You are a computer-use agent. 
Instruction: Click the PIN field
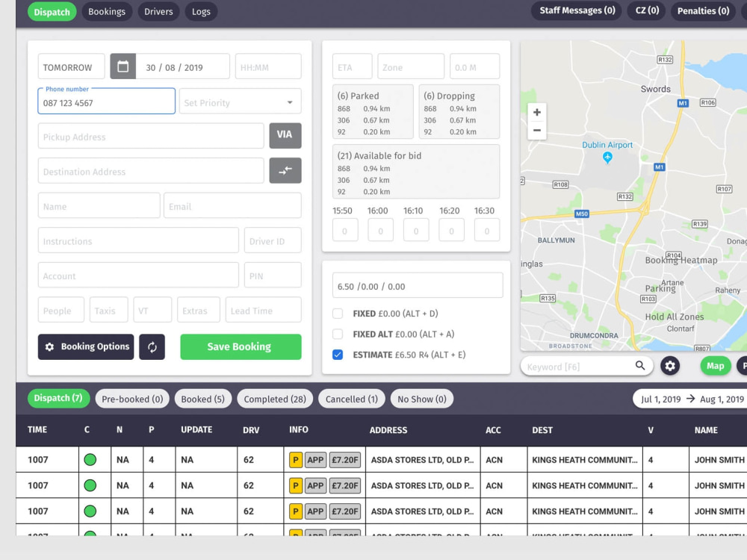(273, 275)
